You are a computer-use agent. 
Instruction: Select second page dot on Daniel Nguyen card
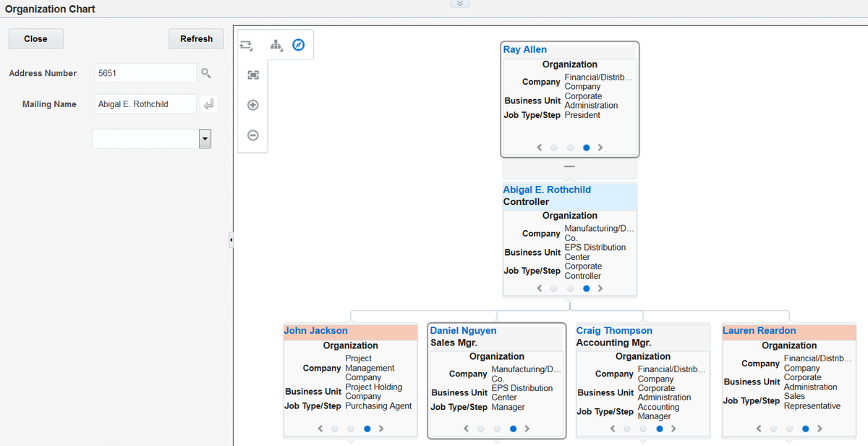(x=497, y=429)
